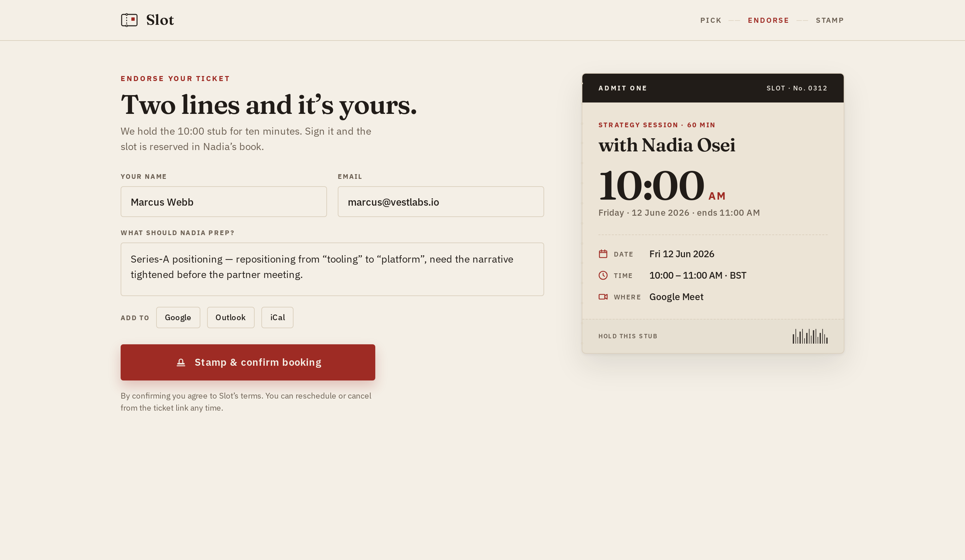This screenshot has height=560, width=965.
Task: Click "ENDORSE YOUR TICKET" heading label
Action: tap(175, 78)
